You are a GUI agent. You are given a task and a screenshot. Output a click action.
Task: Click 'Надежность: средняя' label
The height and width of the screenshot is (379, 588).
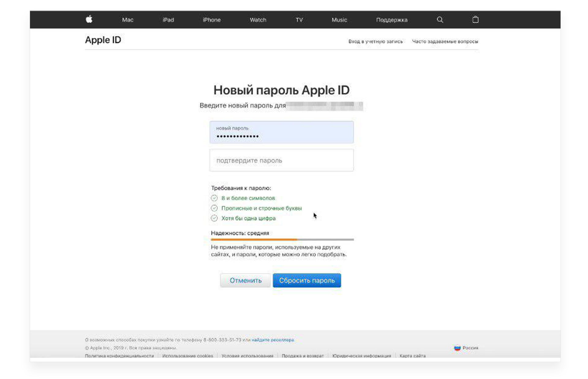240,233
